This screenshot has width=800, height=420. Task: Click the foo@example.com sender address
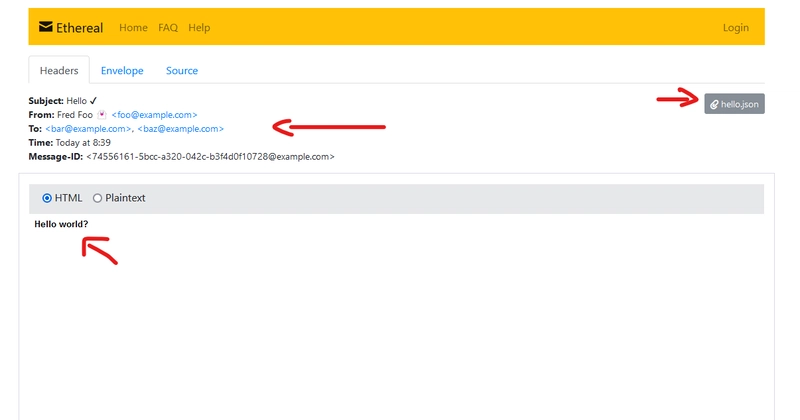[154, 115]
